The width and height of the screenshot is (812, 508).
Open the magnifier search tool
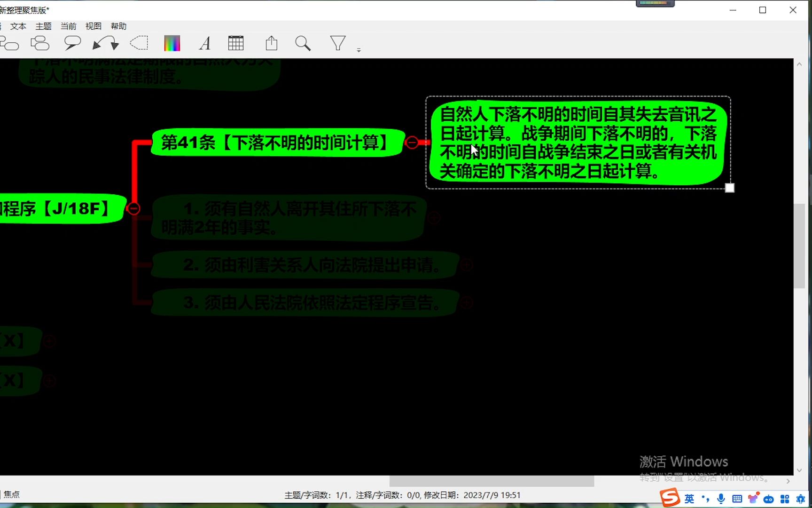point(303,44)
